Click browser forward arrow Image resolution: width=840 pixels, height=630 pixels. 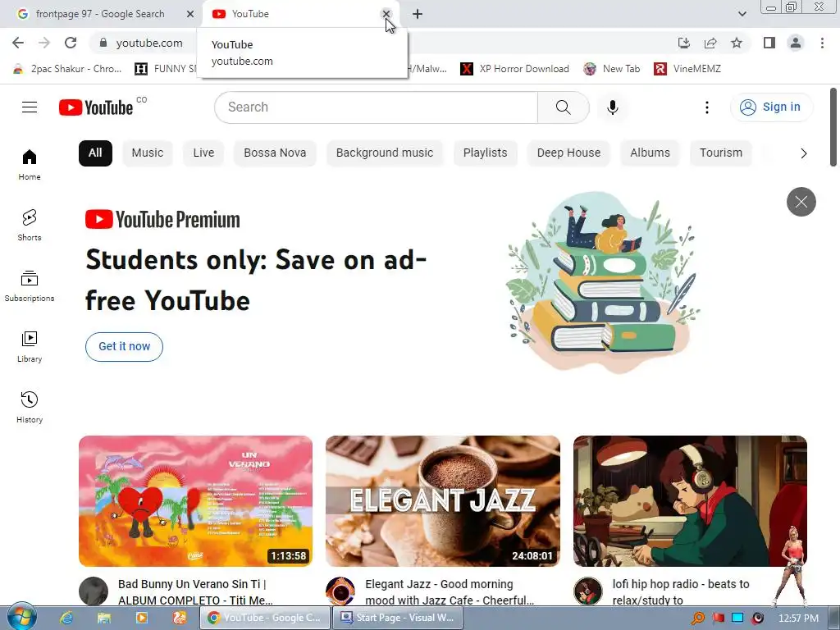click(44, 43)
